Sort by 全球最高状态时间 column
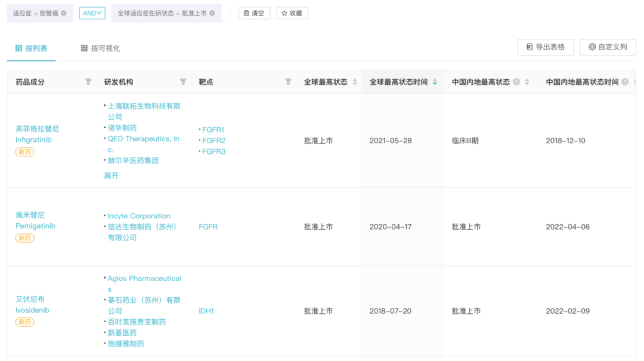The image size is (644, 361). [x=435, y=82]
